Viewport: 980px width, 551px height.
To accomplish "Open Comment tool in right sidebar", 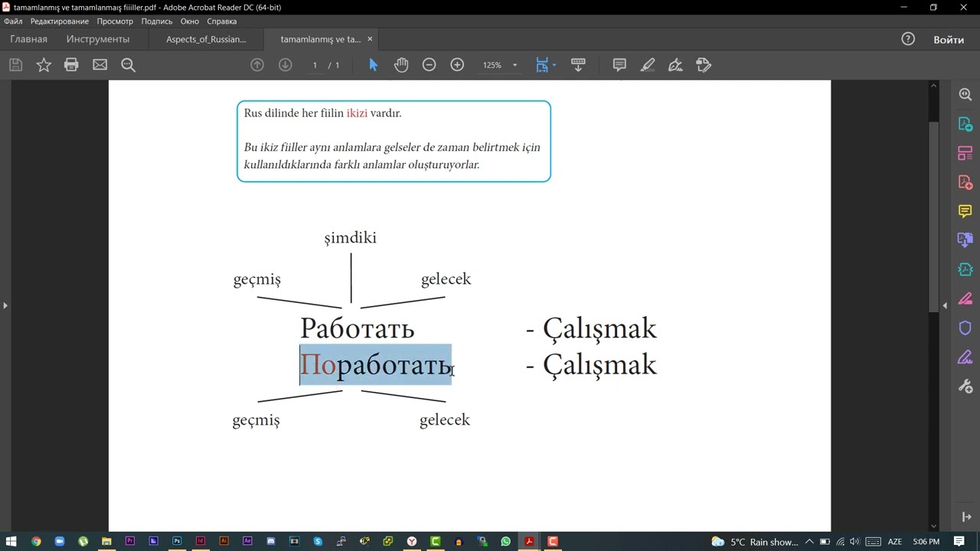I will (x=965, y=211).
